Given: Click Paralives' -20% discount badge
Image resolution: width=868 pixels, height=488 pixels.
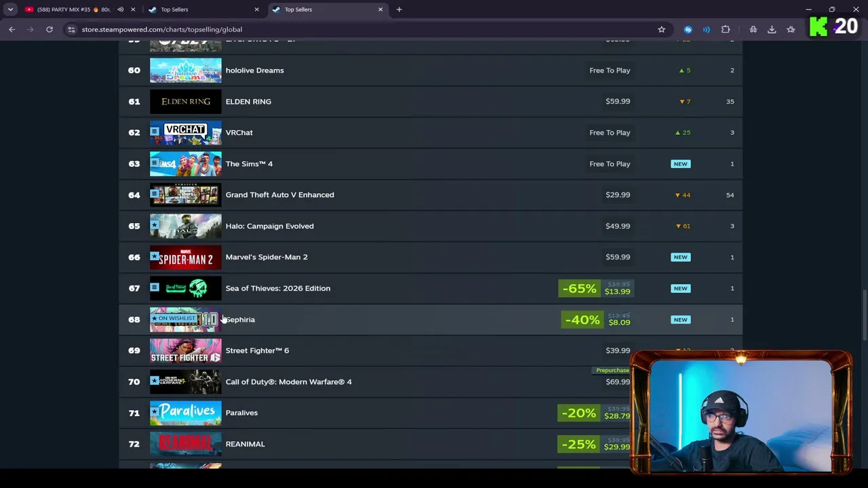Looking at the screenshot, I should (x=578, y=413).
